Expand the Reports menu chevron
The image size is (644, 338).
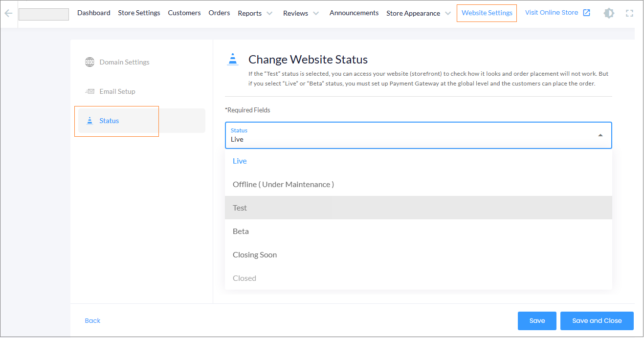coord(269,13)
